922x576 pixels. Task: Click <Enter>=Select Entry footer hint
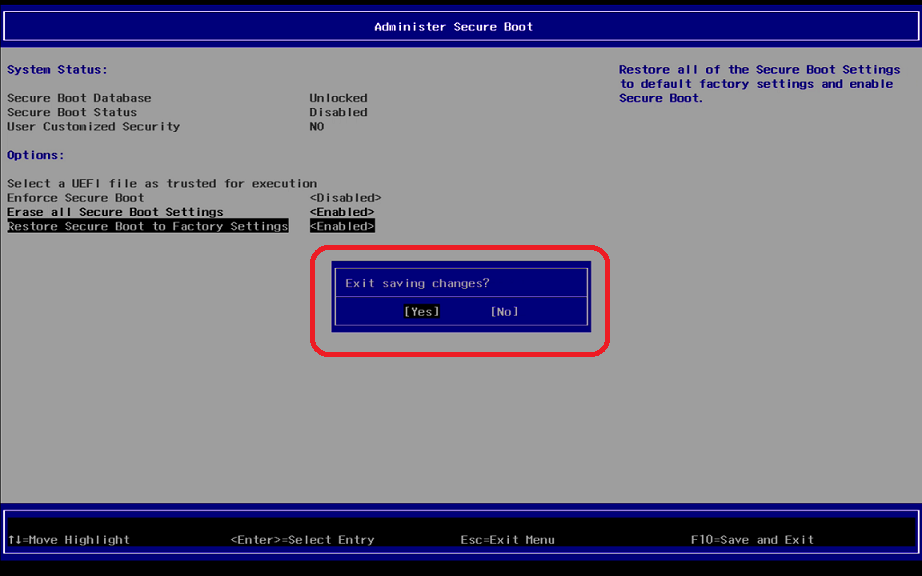[302, 540]
